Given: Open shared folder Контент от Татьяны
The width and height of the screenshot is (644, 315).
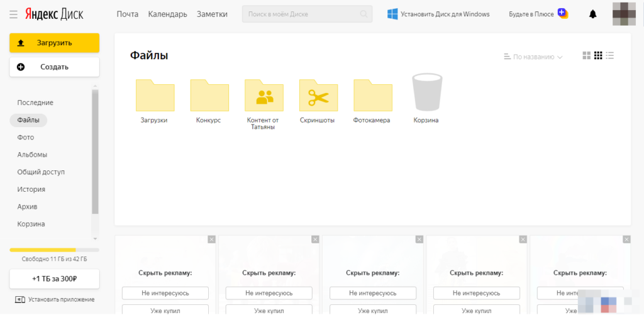Looking at the screenshot, I should point(264,96).
